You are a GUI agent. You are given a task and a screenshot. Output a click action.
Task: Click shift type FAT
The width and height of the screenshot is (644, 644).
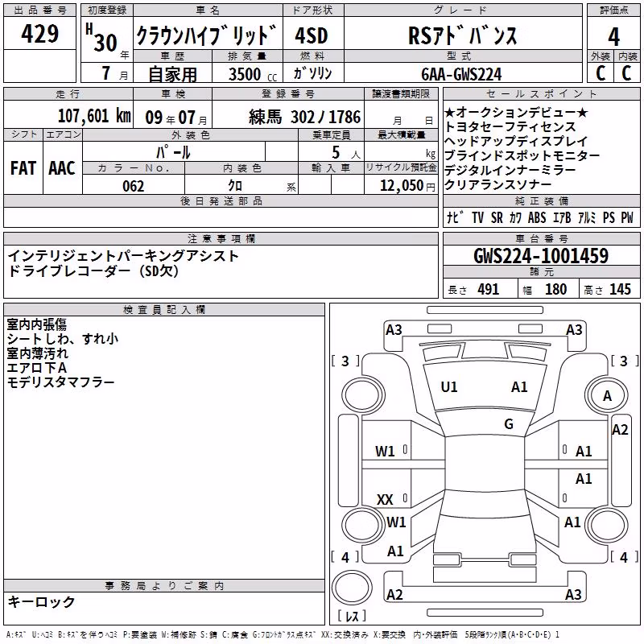(x=23, y=168)
